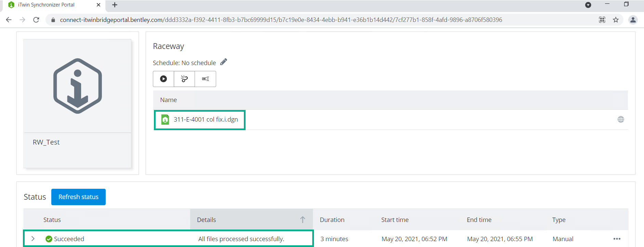The height and width of the screenshot is (247, 644).
Task: Click the Duration column header
Action: (332, 220)
